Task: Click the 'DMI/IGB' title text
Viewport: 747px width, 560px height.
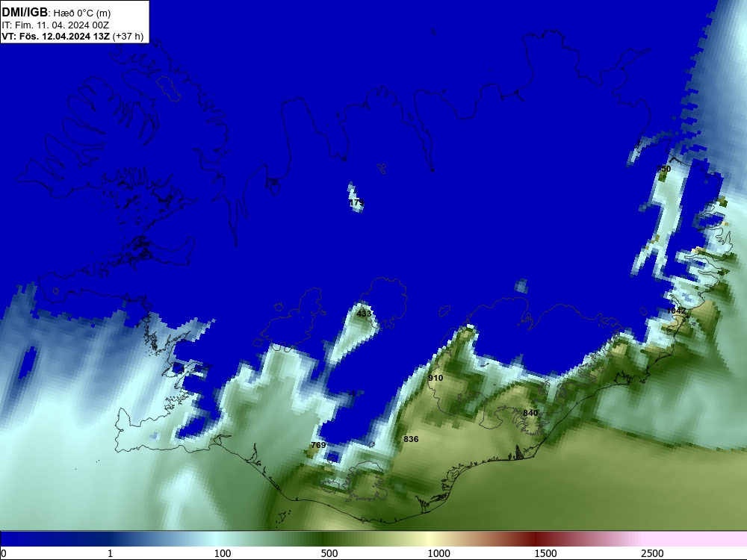Action: (x=25, y=13)
